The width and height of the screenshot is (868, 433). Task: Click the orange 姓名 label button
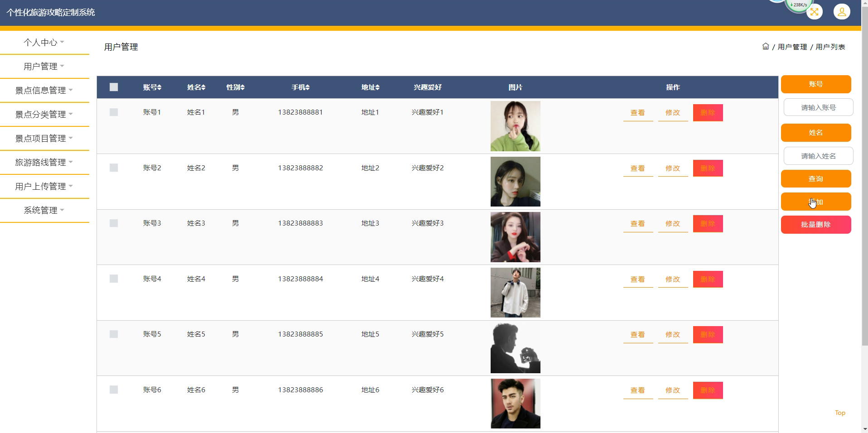pos(816,132)
